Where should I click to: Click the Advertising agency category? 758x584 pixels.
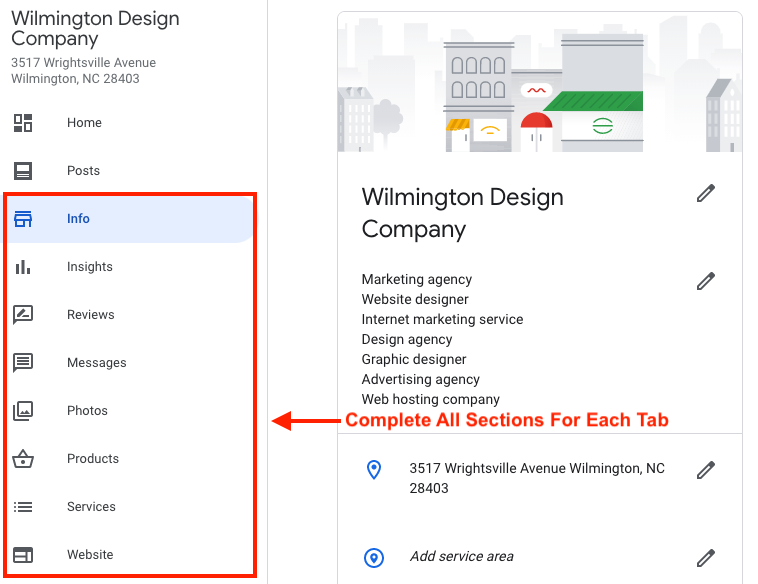click(x=421, y=380)
